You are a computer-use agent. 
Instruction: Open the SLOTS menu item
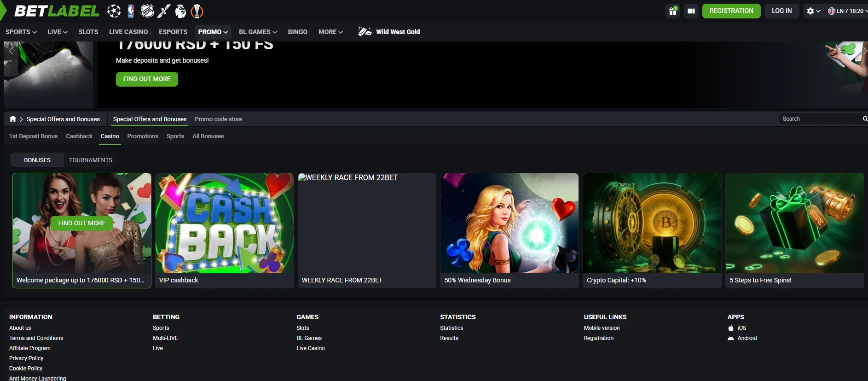pyautogui.click(x=88, y=32)
